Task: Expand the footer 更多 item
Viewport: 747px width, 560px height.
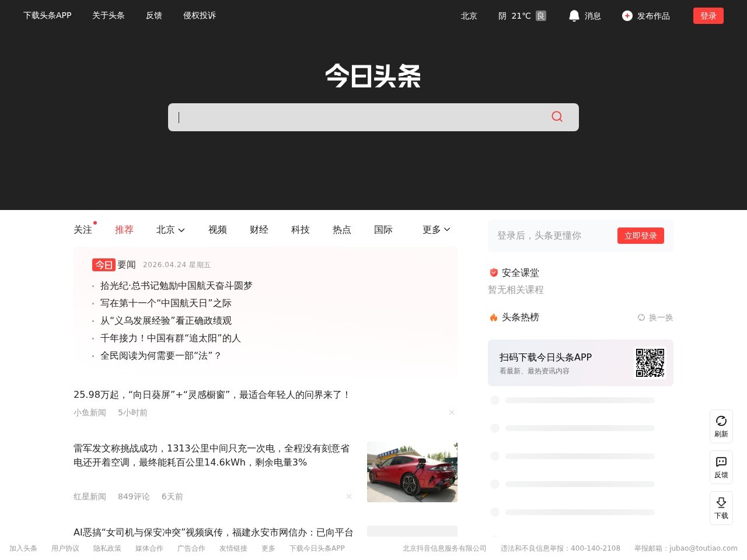Action: (x=268, y=548)
